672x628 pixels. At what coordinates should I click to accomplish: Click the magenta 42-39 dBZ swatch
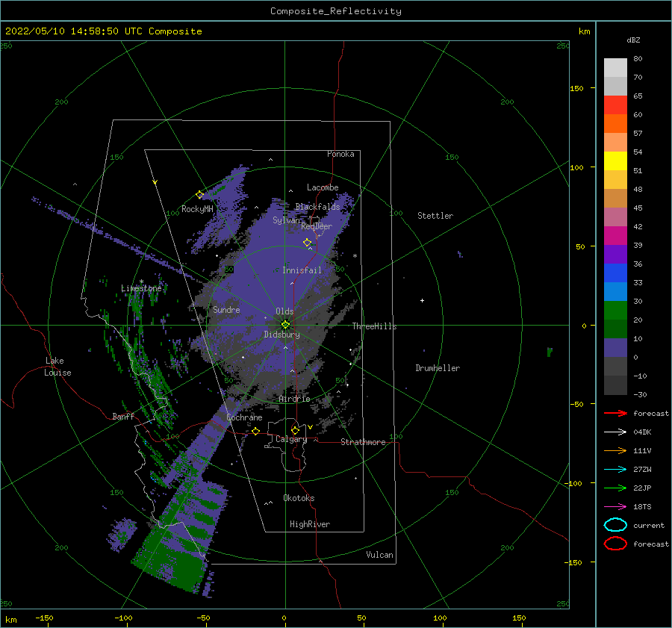pyautogui.click(x=615, y=236)
